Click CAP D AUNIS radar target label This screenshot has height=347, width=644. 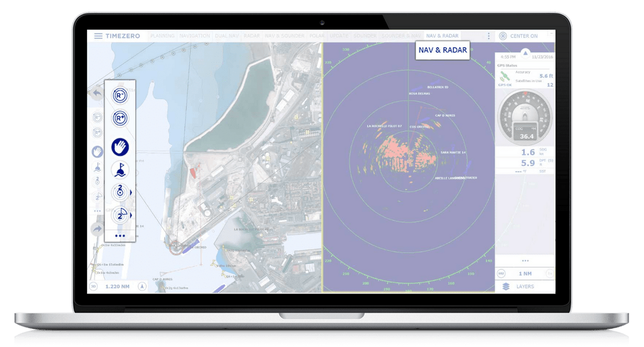[445, 115]
